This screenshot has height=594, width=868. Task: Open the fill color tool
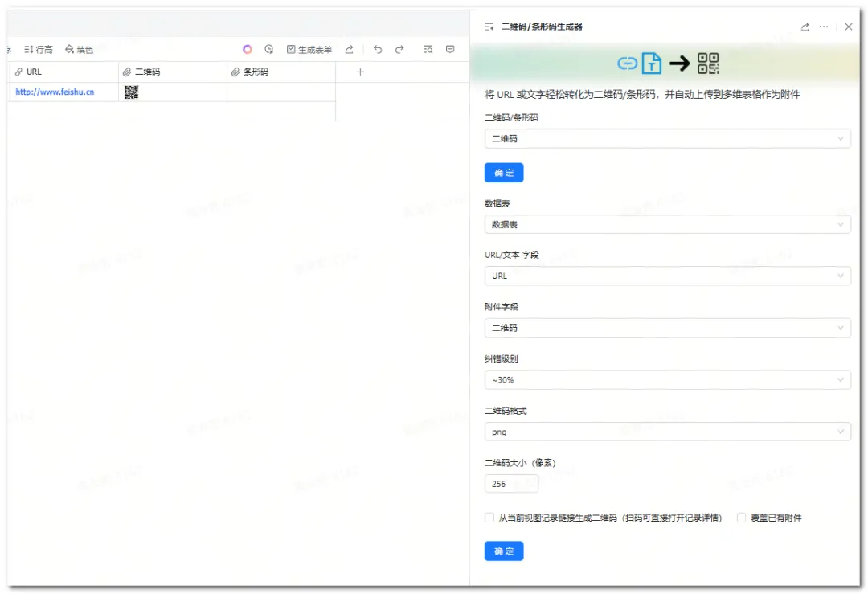point(79,50)
